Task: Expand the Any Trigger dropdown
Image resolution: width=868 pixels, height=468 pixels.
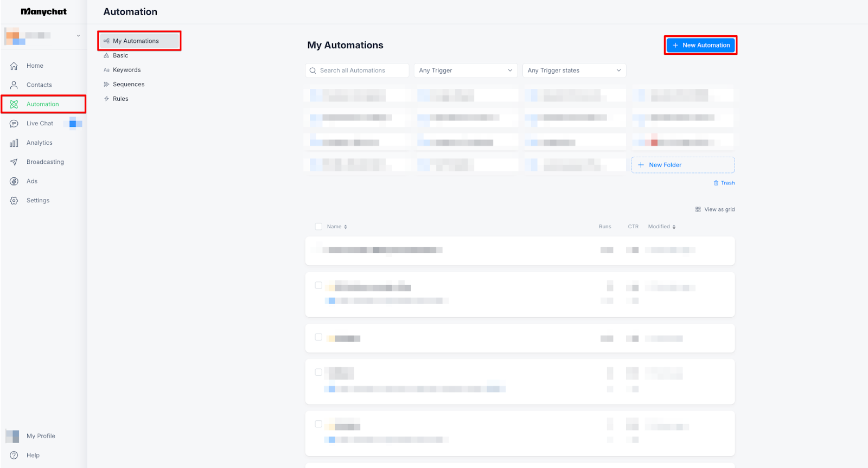Action: pyautogui.click(x=465, y=70)
